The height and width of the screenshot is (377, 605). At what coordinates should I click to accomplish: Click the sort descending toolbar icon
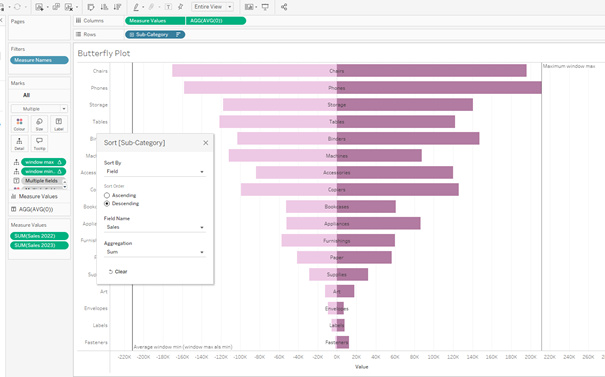coord(117,7)
